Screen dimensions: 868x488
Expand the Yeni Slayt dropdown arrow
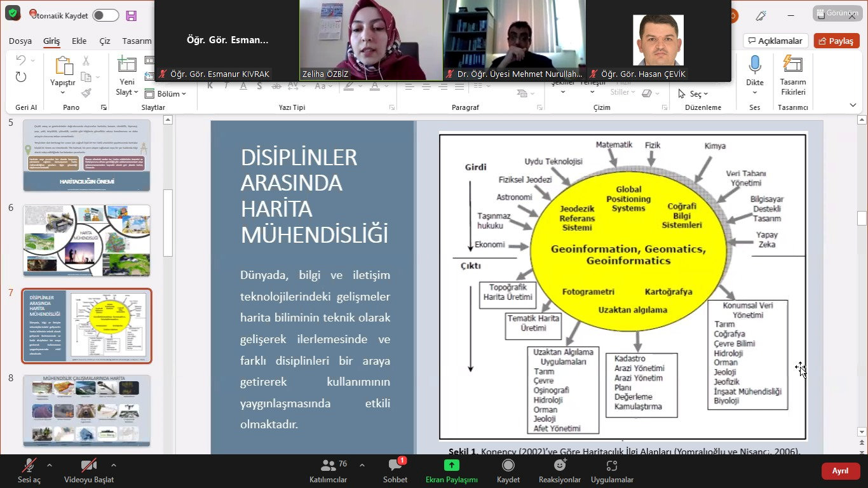point(136,92)
